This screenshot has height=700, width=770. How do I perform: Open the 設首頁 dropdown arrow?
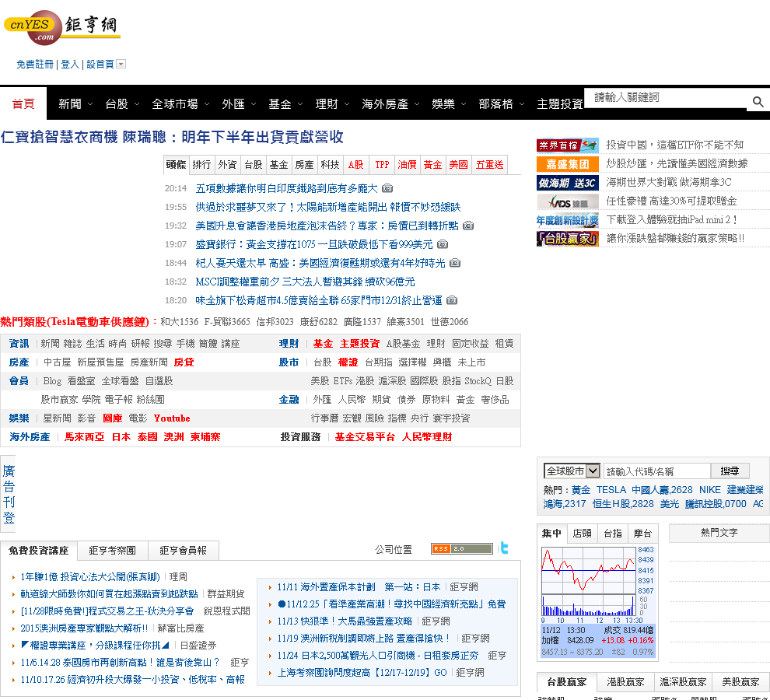[x=121, y=64]
